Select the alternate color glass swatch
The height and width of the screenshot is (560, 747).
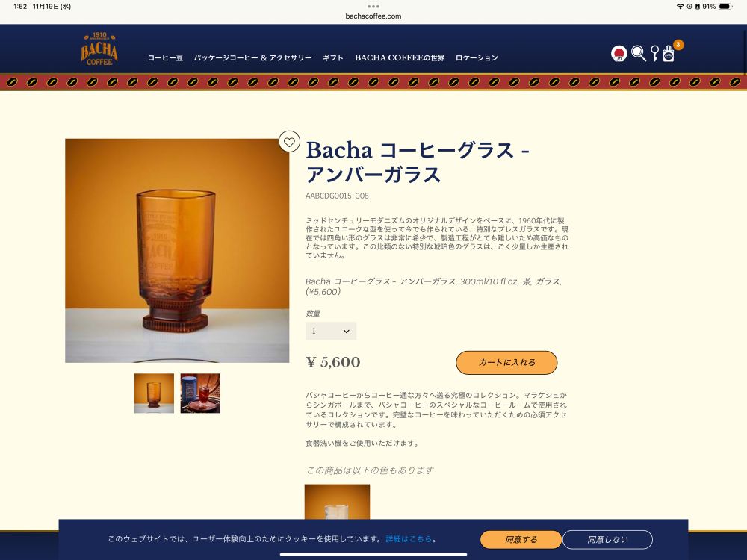[x=338, y=502]
